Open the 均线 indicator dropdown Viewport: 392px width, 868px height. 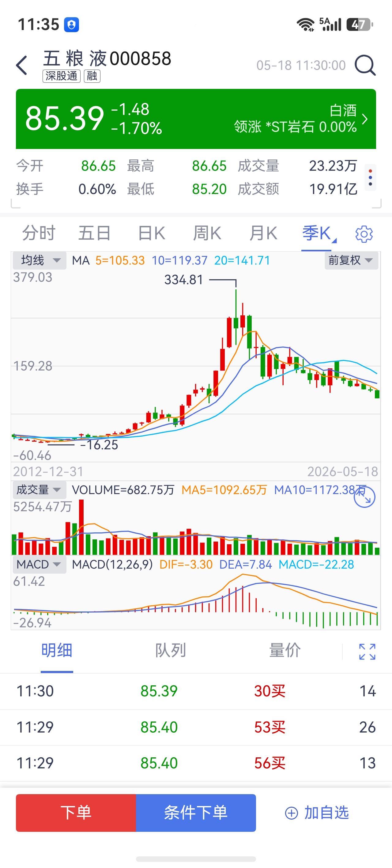(40, 261)
